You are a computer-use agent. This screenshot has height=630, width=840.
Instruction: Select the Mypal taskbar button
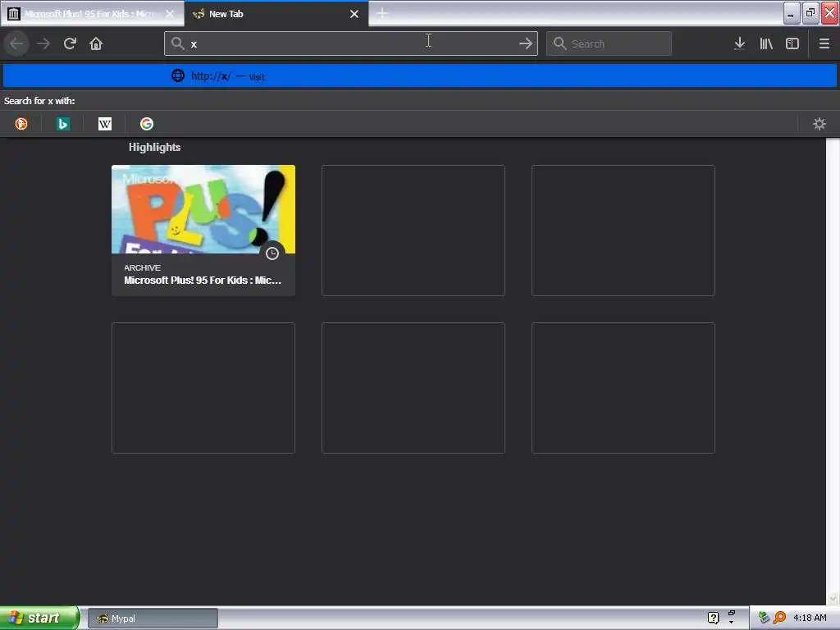pos(153,619)
